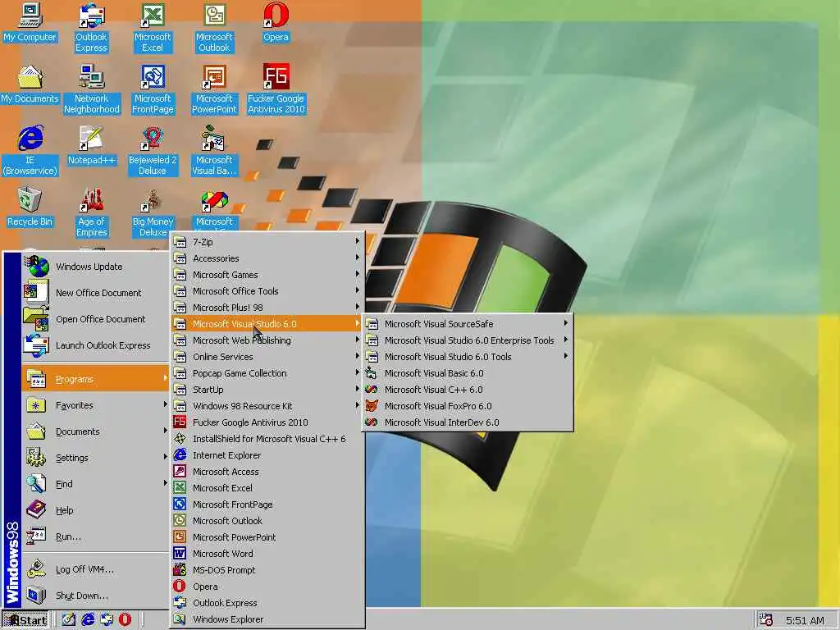840x630 pixels.
Task: Select Big Money Deluxe desktop shortcut
Action: tap(153, 212)
